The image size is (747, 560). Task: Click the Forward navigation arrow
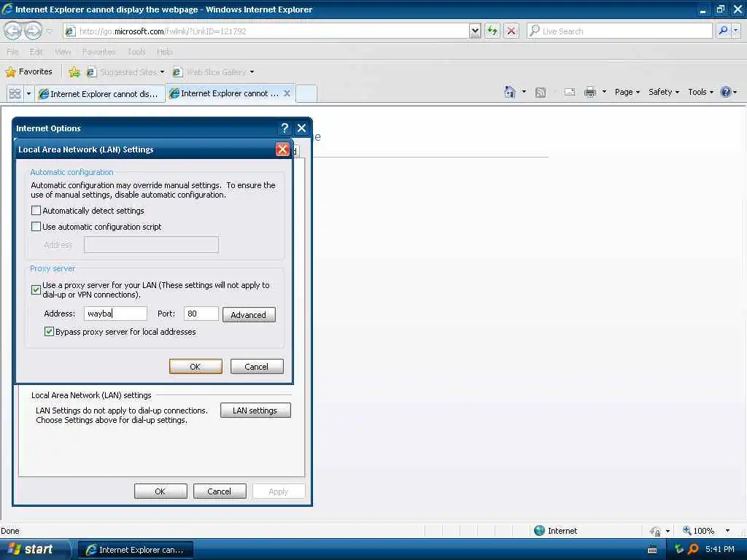[32, 31]
